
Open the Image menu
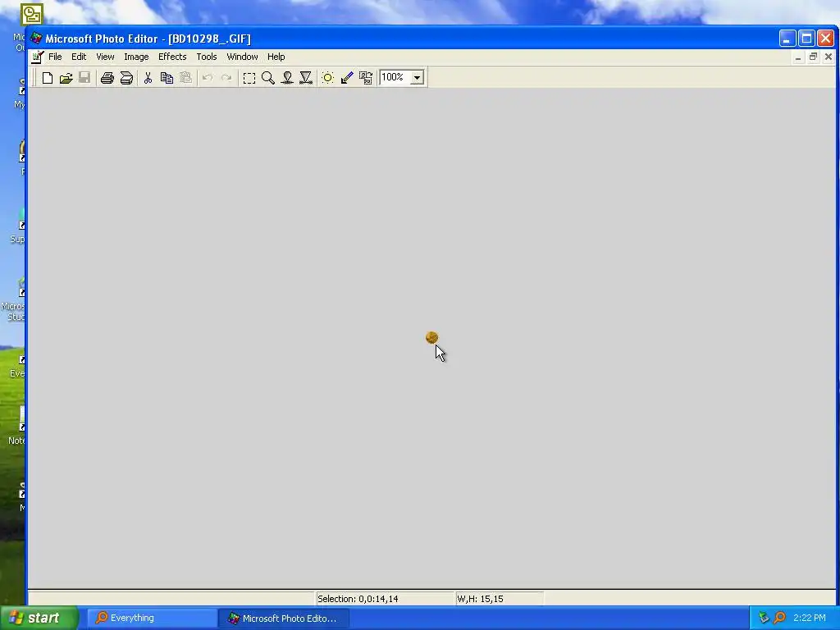[136, 57]
